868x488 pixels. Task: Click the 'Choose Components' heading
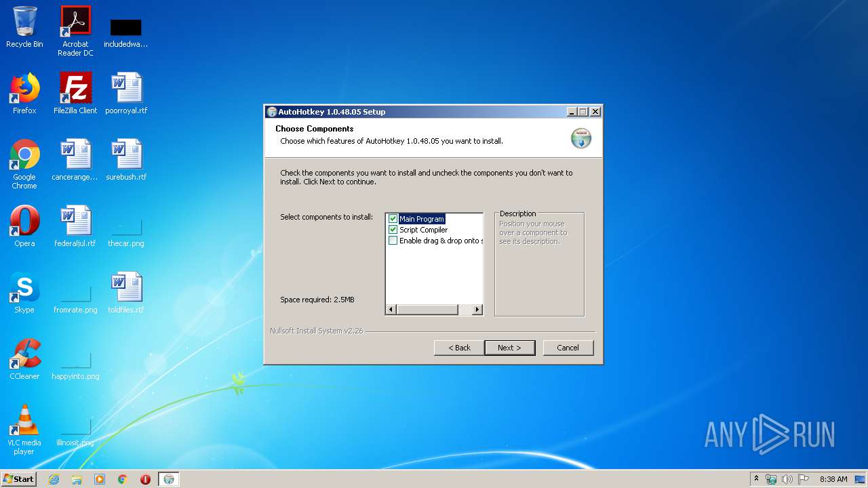click(x=315, y=129)
